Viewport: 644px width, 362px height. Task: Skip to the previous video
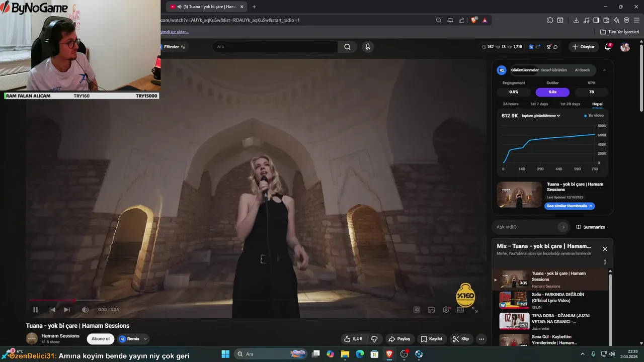52,310
